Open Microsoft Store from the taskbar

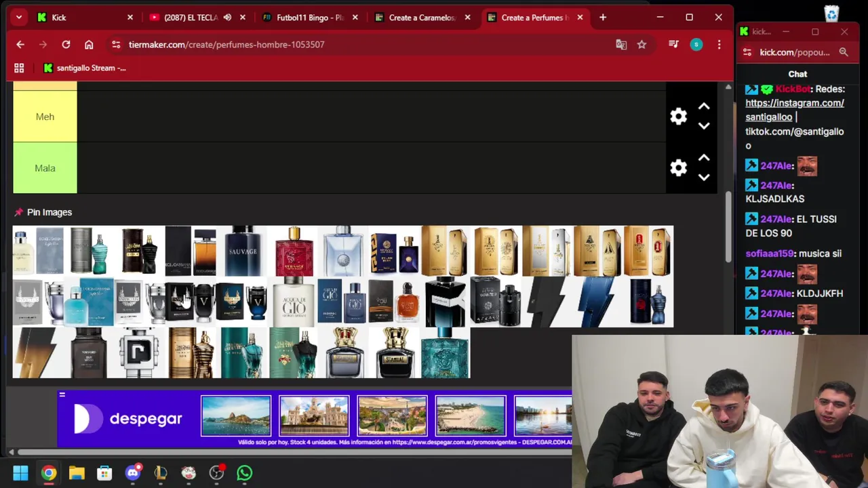pyautogui.click(x=104, y=473)
